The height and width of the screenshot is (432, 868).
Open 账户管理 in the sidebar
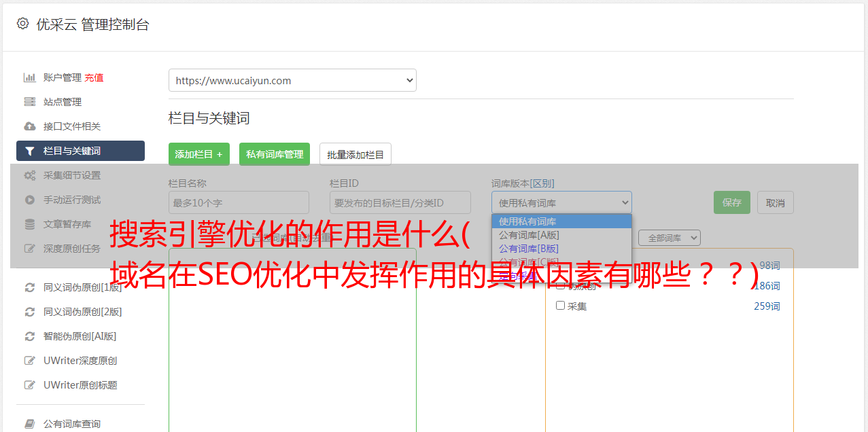pos(63,77)
